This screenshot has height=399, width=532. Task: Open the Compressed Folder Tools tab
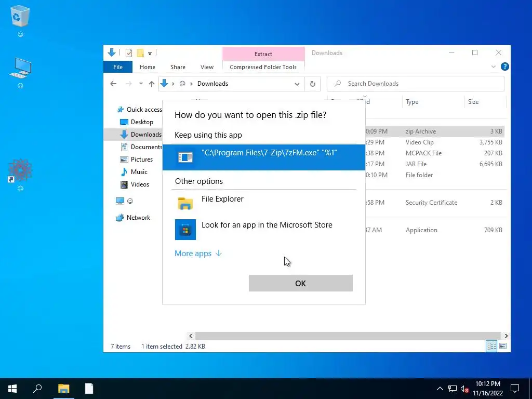(x=263, y=67)
